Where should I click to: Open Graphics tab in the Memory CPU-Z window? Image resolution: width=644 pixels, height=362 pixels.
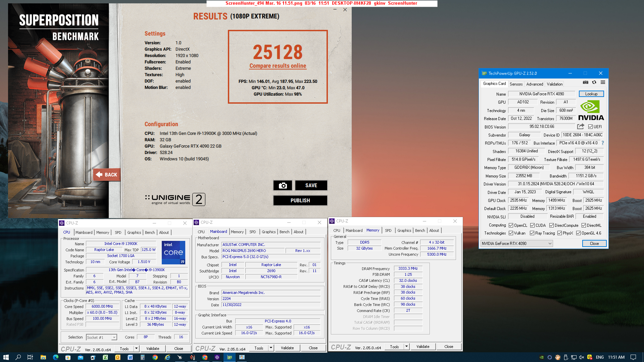404,230
